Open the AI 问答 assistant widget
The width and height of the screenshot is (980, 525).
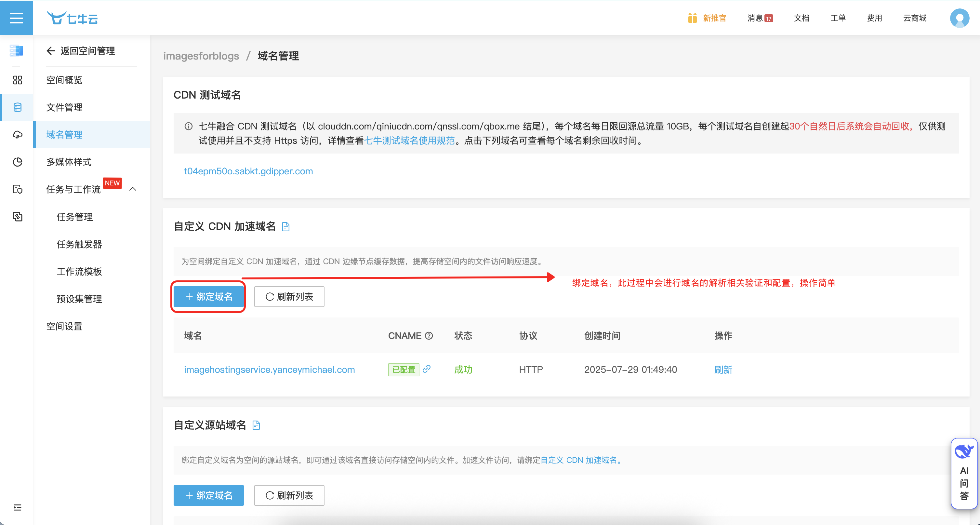(964, 473)
